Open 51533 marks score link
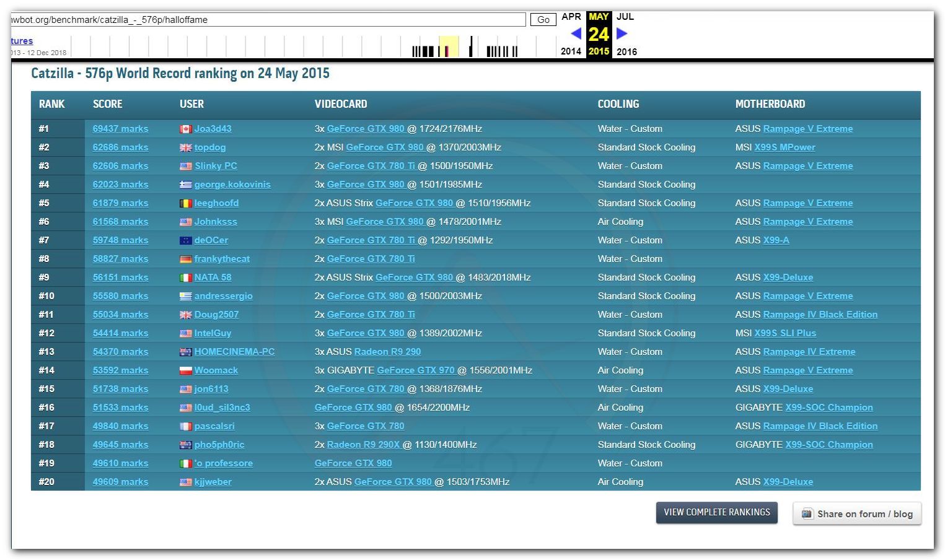 [120, 408]
